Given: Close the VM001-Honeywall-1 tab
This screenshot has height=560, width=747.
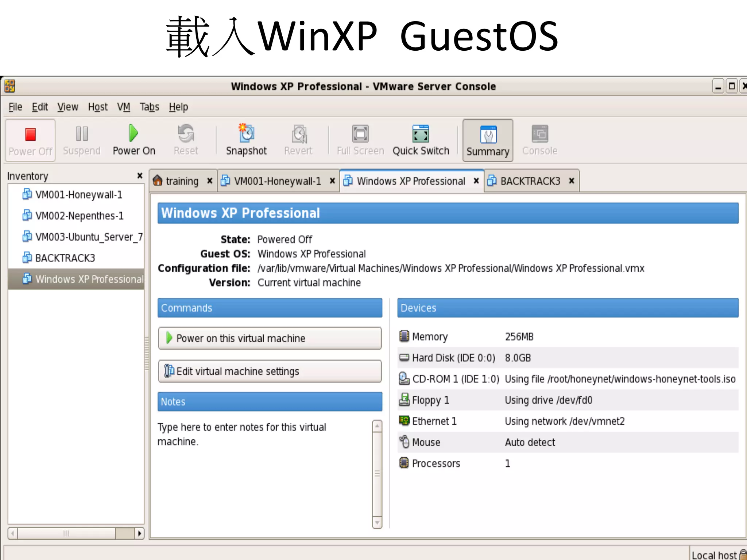Looking at the screenshot, I should tap(332, 180).
